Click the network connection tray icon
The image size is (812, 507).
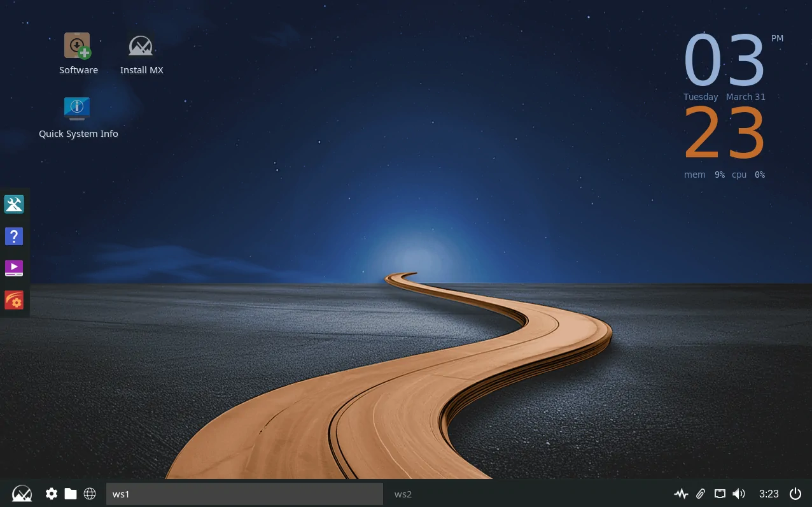click(x=720, y=494)
